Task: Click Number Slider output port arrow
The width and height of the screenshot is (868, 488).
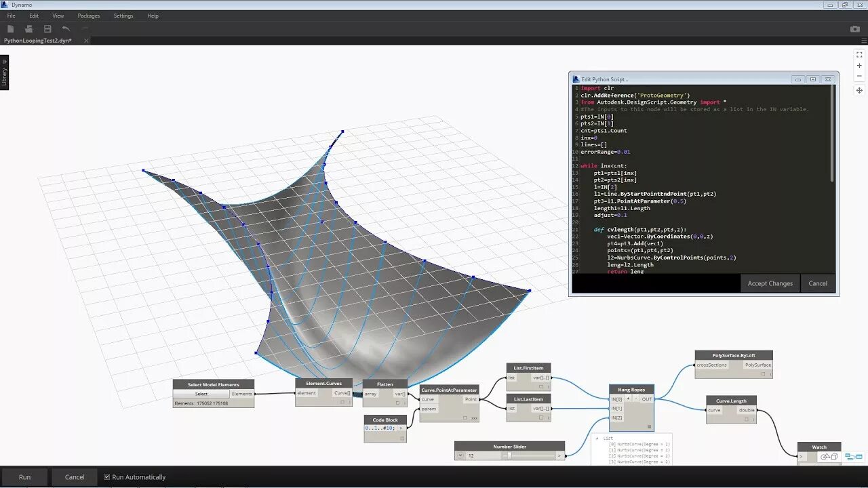Action: coord(559,455)
